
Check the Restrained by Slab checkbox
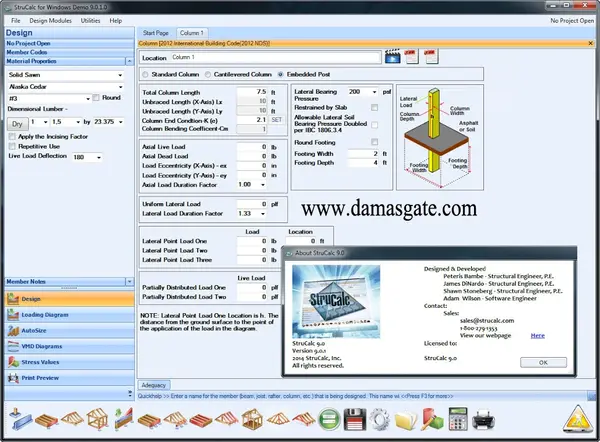[375, 108]
